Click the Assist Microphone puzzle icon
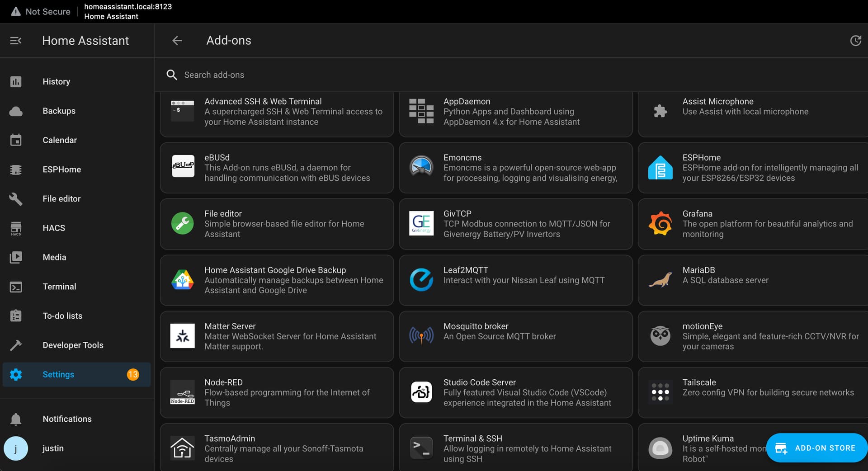The width and height of the screenshot is (868, 471). (x=660, y=111)
